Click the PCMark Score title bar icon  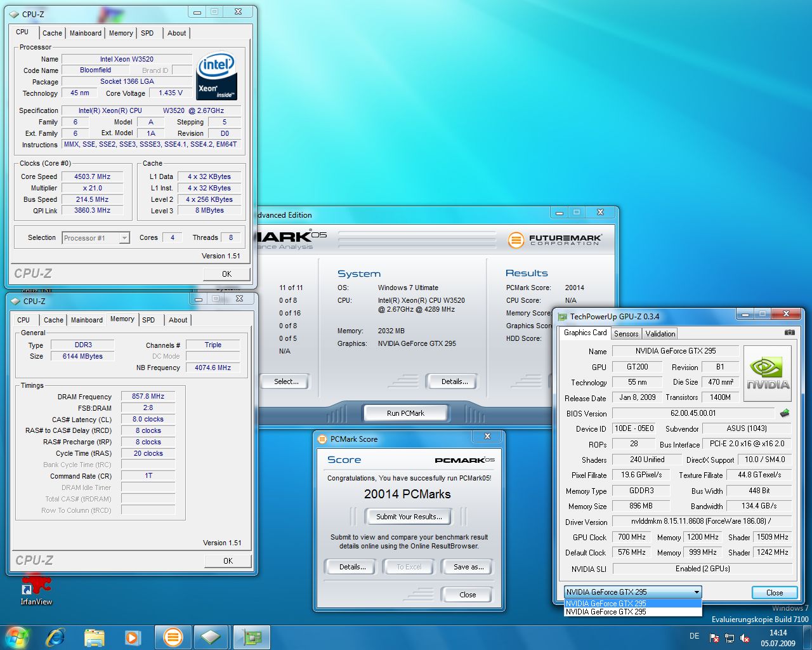322,439
